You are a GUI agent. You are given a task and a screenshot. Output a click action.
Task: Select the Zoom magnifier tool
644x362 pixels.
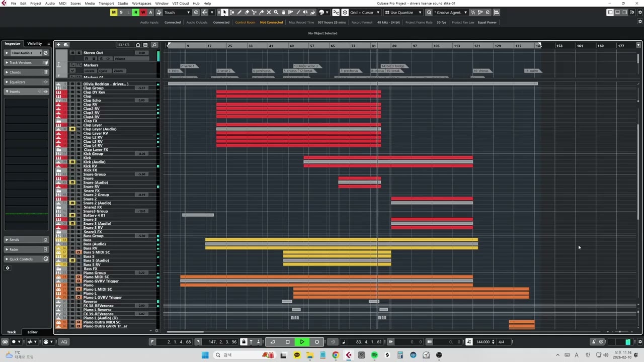(276, 13)
